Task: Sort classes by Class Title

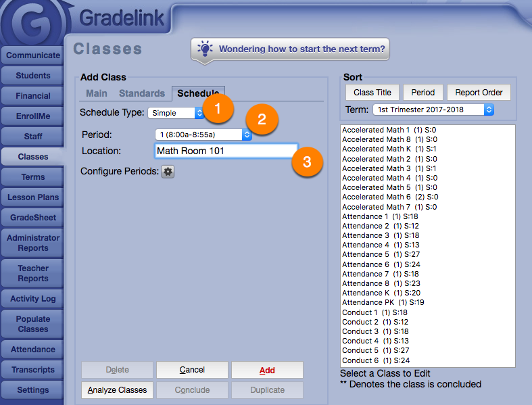Action: pyautogui.click(x=372, y=93)
